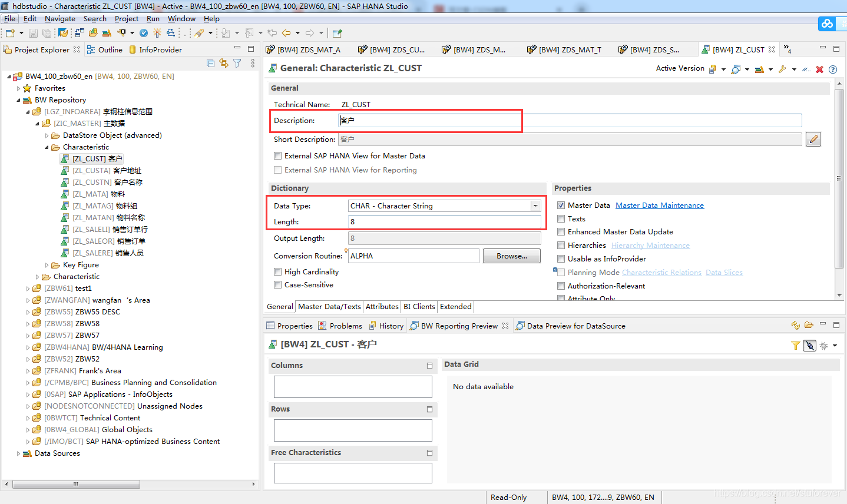Open the BI Clients tab
847x504 pixels.
pos(419,307)
